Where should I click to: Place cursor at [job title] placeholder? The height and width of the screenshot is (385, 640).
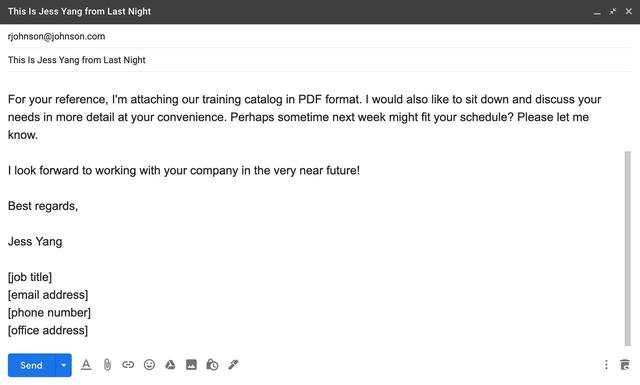[x=30, y=277]
